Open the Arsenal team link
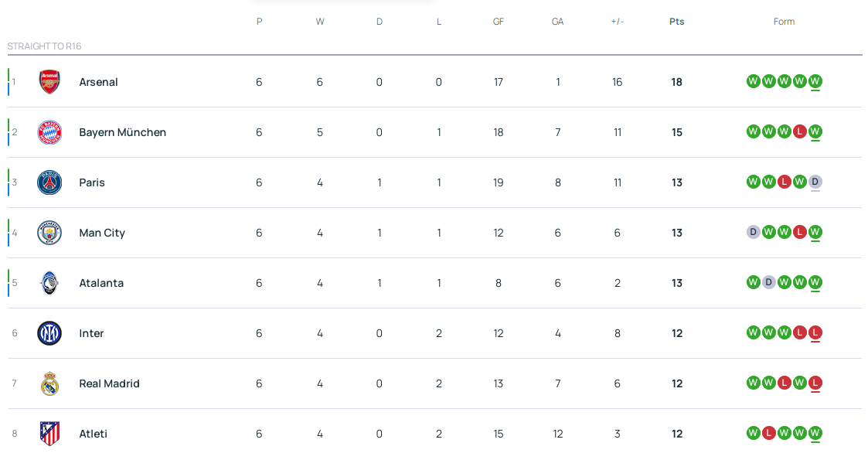Viewport: 868px width, 460px height. click(98, 82)
